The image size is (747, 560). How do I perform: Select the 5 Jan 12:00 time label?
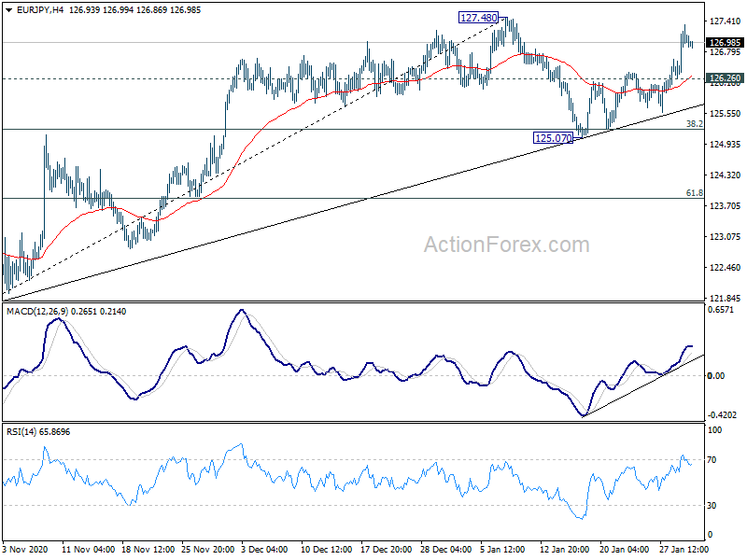pyautogui.click(x=502, y=549)
